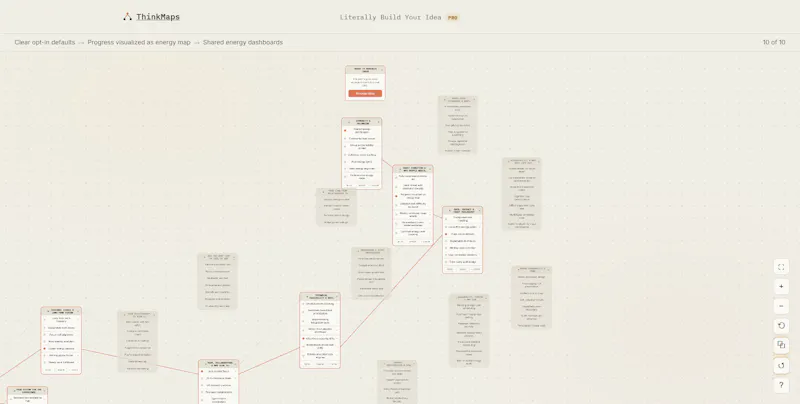800x404 pixels.
Task: Click the overlapping squares copy icon
Action: (x=781, y=345)
